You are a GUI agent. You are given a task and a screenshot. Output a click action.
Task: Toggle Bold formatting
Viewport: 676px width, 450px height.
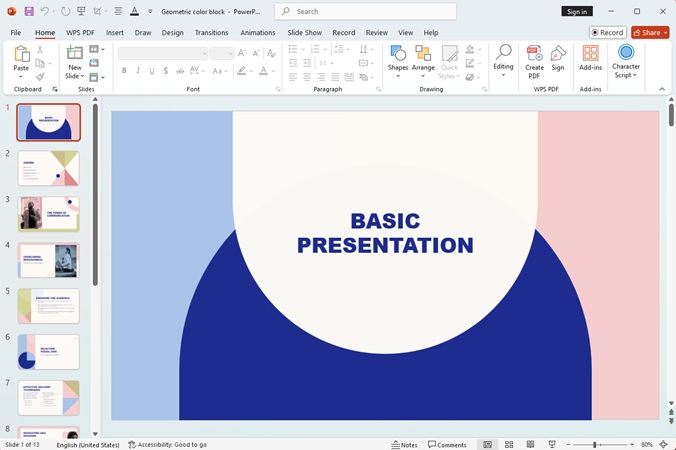[x=124, y=71]
